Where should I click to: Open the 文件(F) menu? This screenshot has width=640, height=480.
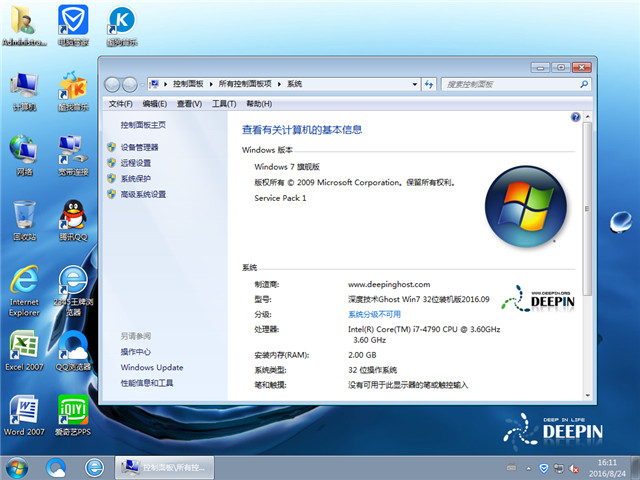tap(120, 104)
